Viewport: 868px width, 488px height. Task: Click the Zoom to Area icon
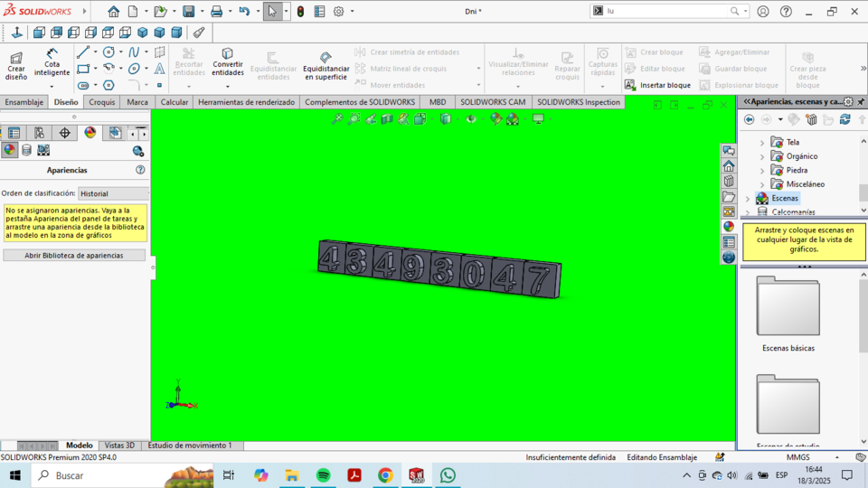[354, 119]
